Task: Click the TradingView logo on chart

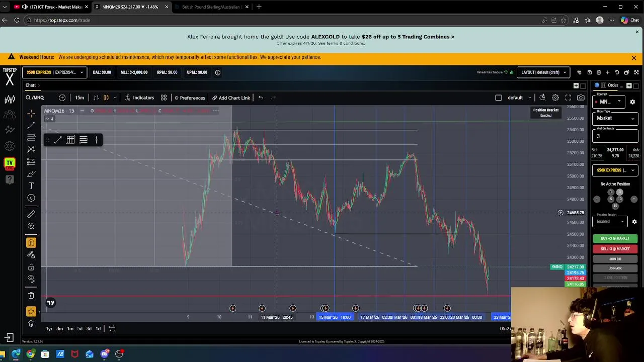Action: (50, 303)
